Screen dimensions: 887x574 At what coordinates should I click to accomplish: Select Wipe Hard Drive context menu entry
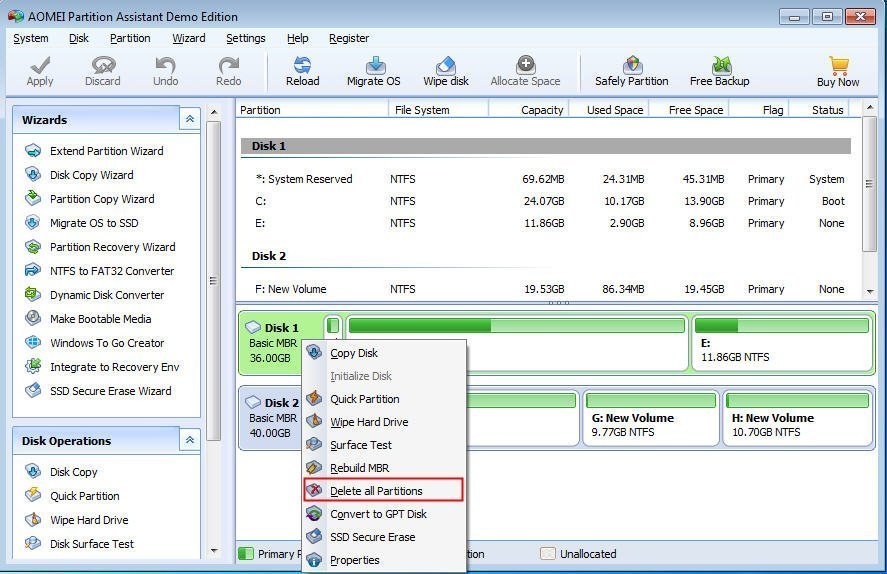click(384, 422)
